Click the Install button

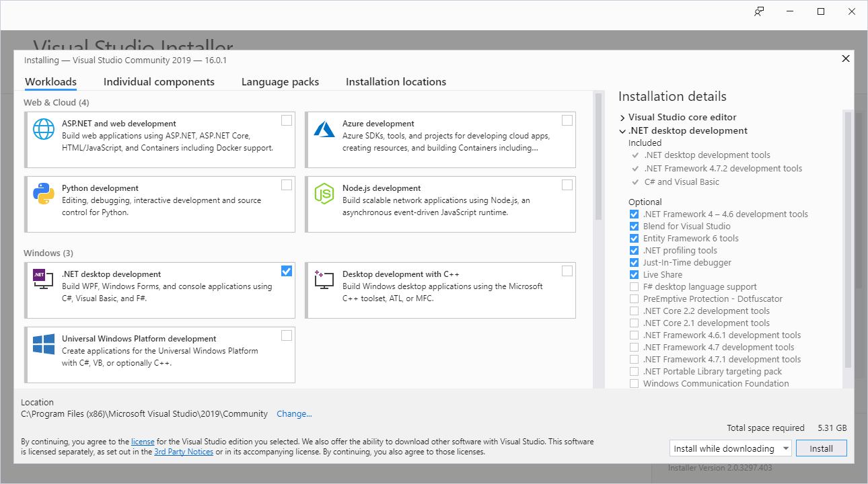[x=822, y=448]
